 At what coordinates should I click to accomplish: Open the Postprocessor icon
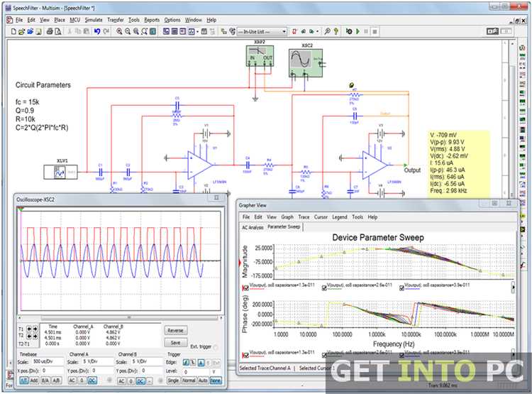(x=204, y=31)
